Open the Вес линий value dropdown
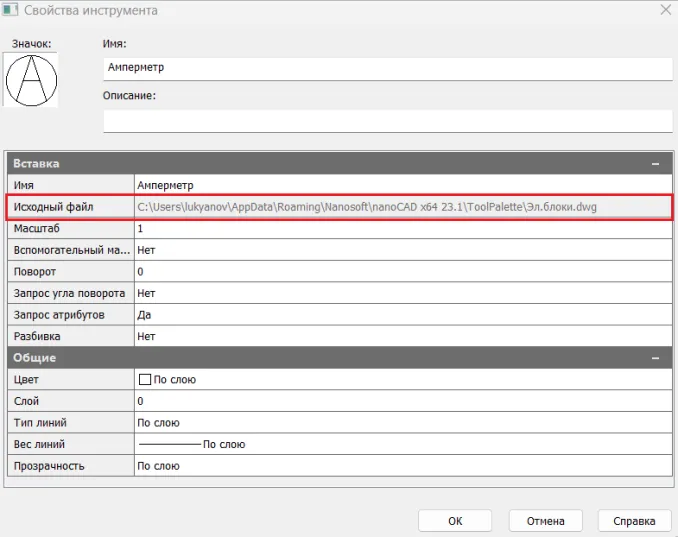The image size is (678, 537). pos(400,444)
